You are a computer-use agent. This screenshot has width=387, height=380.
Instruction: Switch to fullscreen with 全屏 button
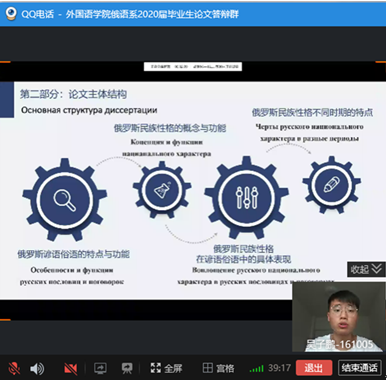166,368
